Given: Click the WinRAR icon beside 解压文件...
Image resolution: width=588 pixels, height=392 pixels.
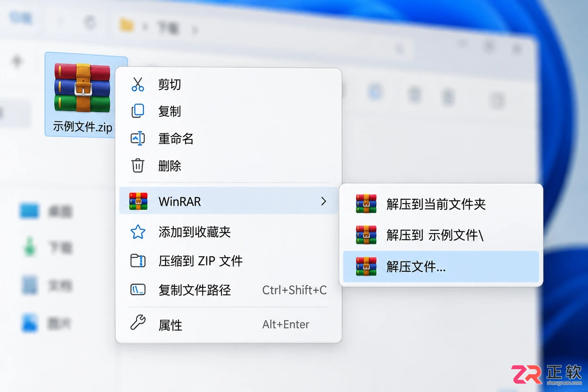Looking at the screenshot, I should [366, 267].
